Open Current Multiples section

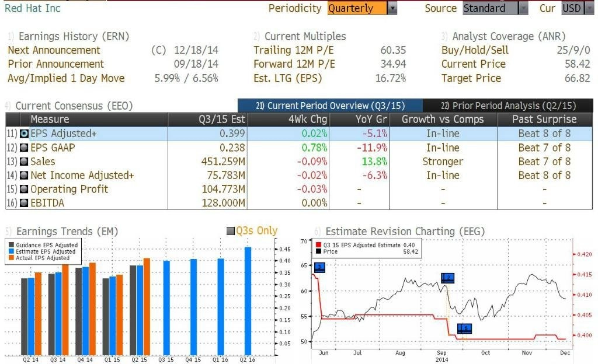tap(305, 36)
